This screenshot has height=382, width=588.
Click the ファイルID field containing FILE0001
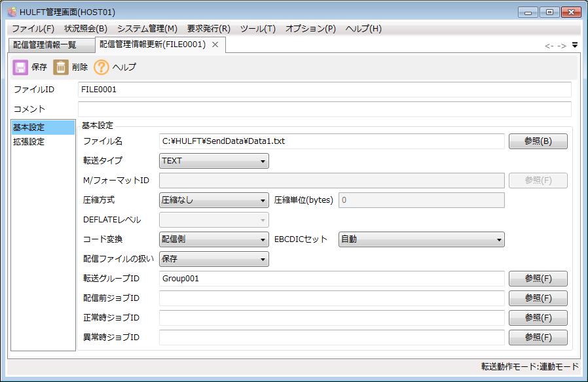(325, 90)
